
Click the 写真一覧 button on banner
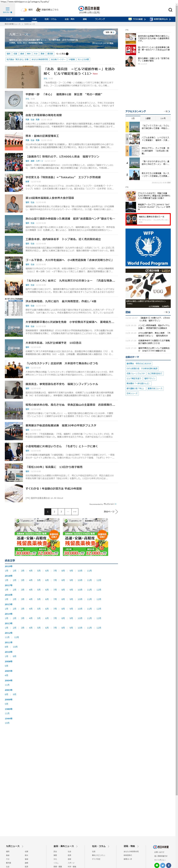click(110, 32)
